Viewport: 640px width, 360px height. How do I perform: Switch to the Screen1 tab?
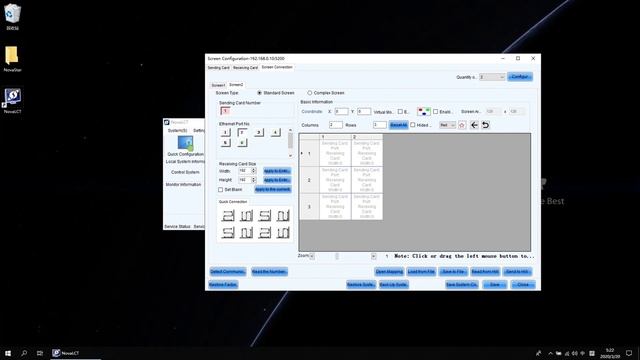click(218, 85)
